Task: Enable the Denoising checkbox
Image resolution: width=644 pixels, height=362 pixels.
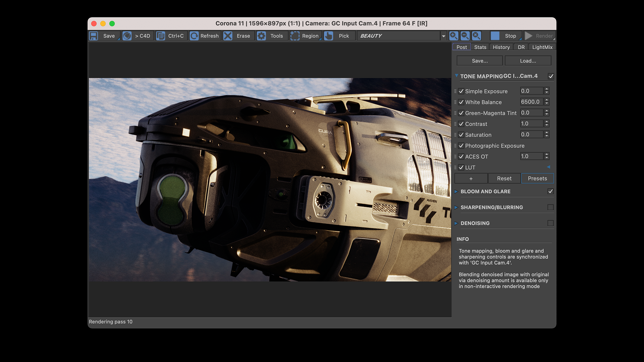Action: [550, 223]
